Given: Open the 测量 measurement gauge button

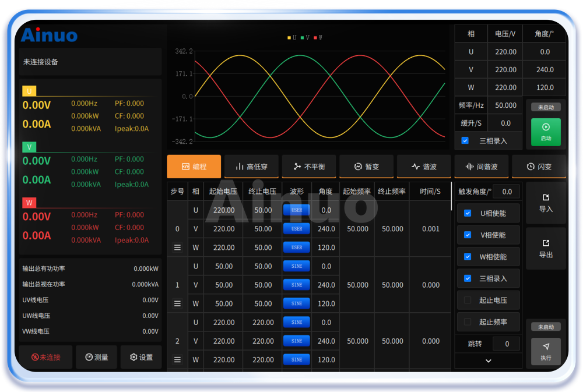Looking at the screenshot, I should 96,357.
